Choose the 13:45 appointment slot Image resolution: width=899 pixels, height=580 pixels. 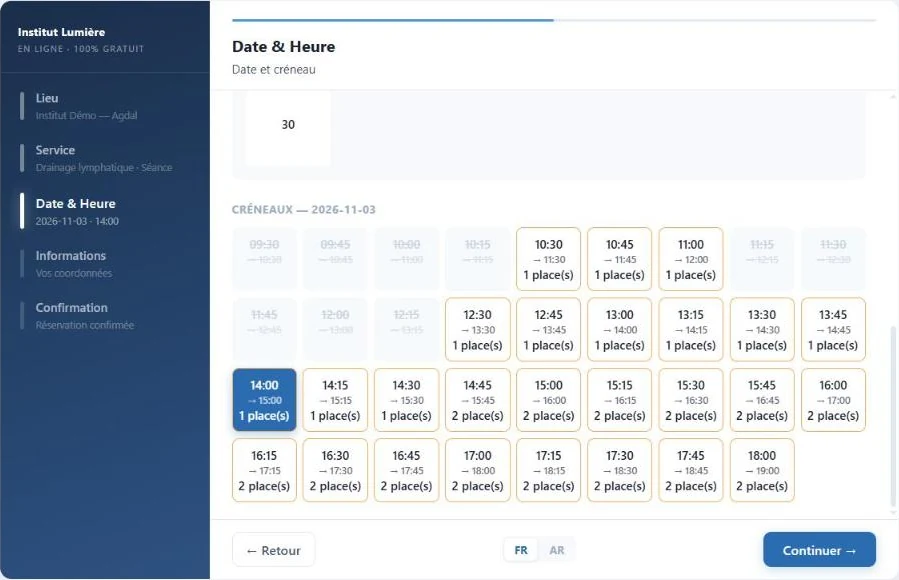[832, 330]
